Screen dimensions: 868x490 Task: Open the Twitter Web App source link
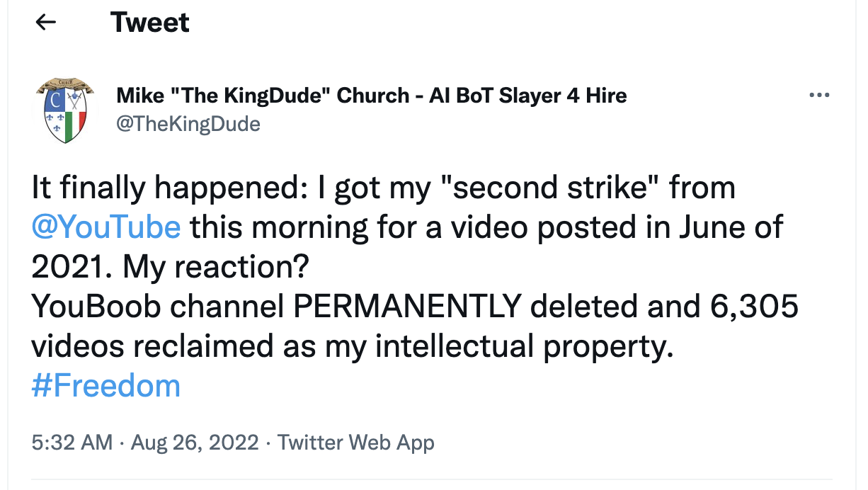(x=356, y=443)
